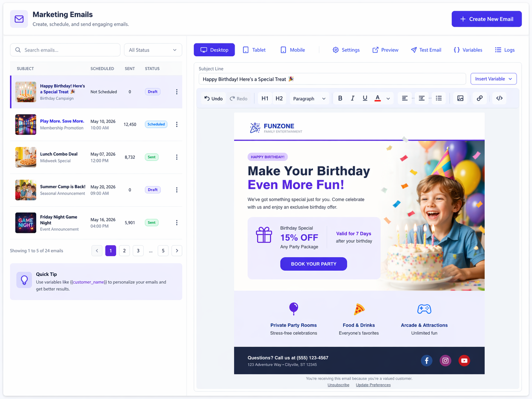
Task: Click the Italic formatting icon
Action: point(352,98)
